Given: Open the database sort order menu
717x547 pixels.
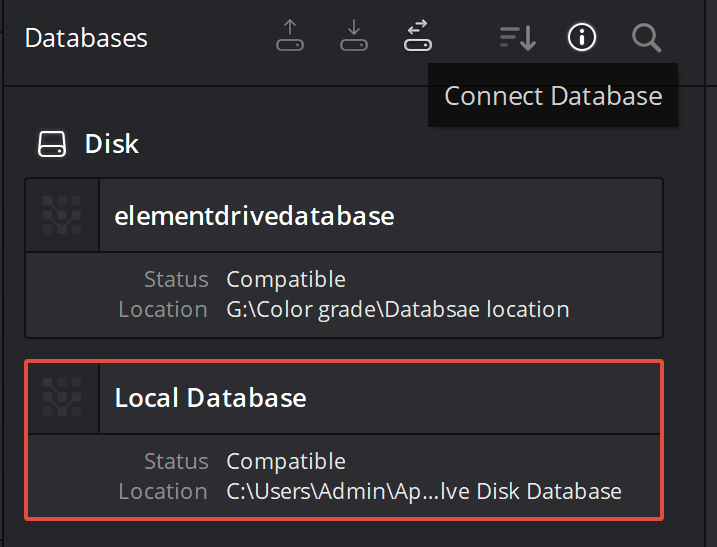Looking at the screenshot, I should coord(517,38).
